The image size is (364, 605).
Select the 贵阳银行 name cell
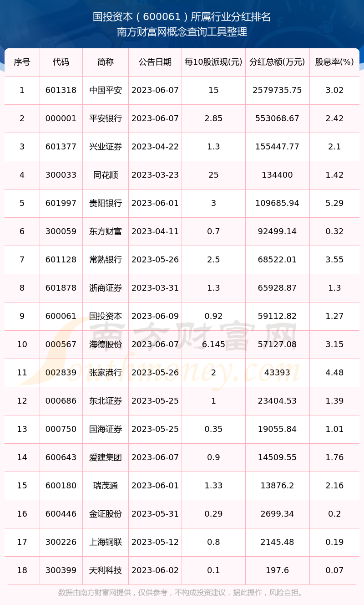(106, 203)
